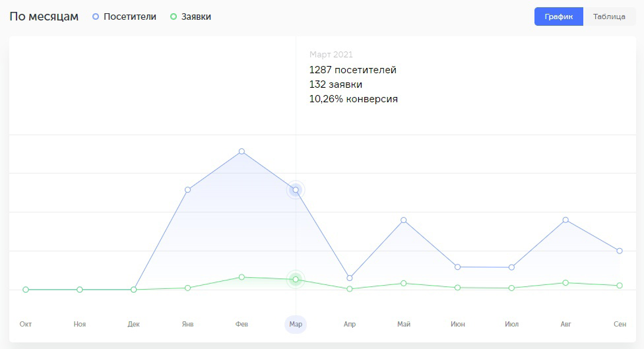The image size is (644, 349).
Task: Click the По месяцам heading
Action: tap(44, 16)
